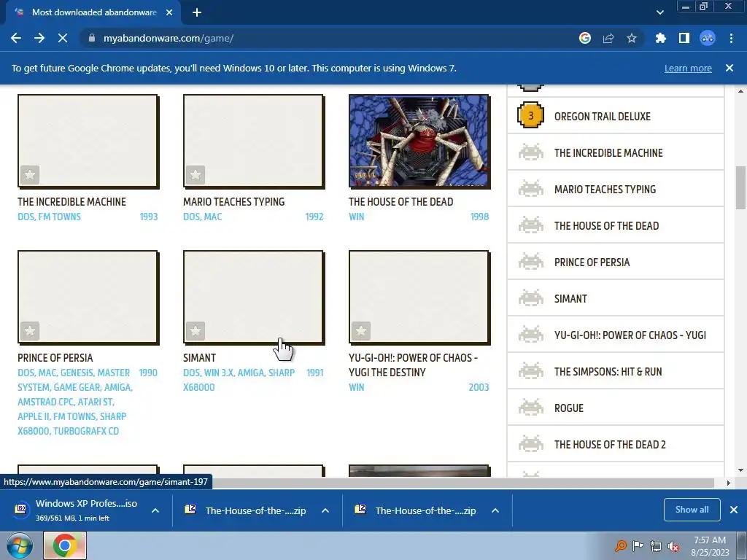Click the muted volume tray icon
The height and width of the screenshot is (560, 747).
[x=673, y=546]
